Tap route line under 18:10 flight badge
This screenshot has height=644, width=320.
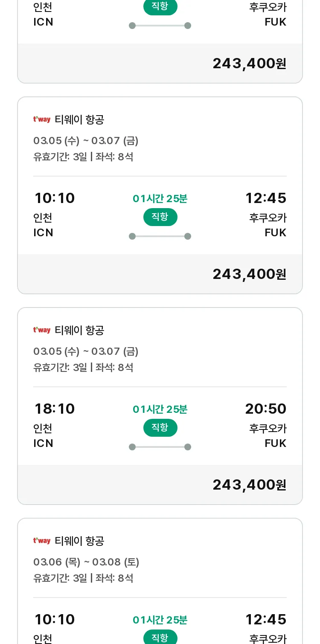pos(160,447)
